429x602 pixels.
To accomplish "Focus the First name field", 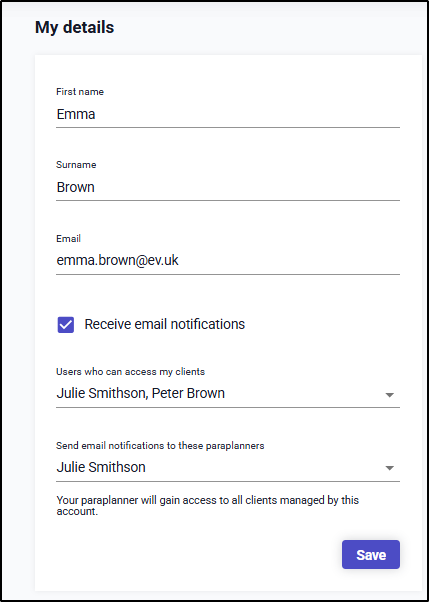I will (228, 115).
